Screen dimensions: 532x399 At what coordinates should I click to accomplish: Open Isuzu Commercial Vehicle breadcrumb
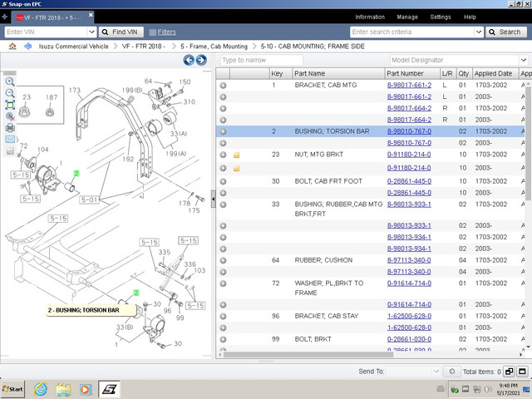coord(73,47)
